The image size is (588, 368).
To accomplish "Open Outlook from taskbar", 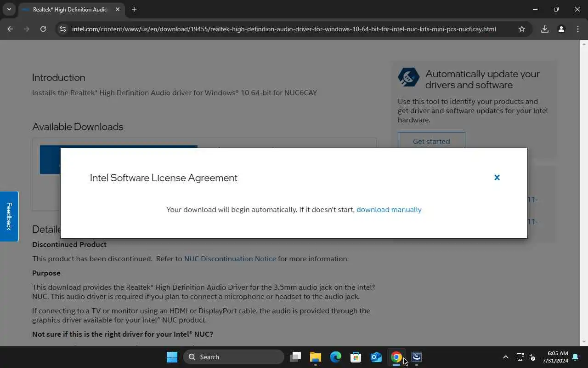I will [376, 357].
